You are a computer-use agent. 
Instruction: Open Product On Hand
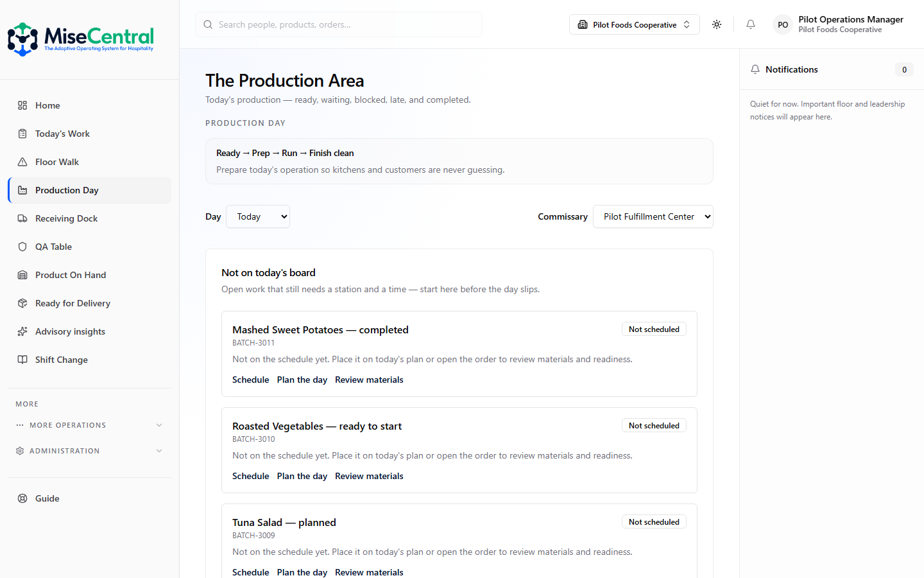tap(90, 275)
